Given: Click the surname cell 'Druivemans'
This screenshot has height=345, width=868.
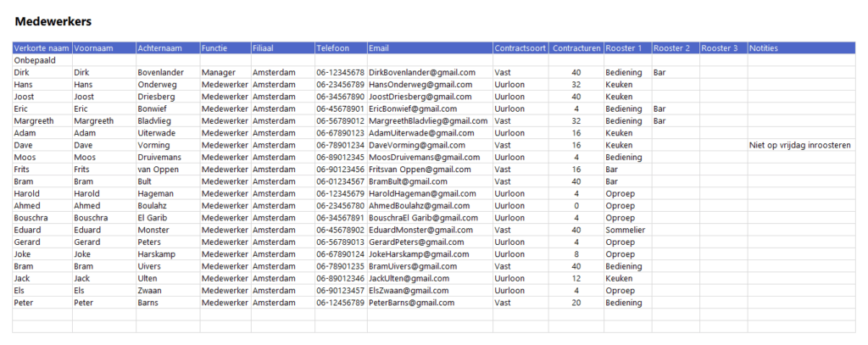Looking at the screenshot, I should tap(161, 158).
